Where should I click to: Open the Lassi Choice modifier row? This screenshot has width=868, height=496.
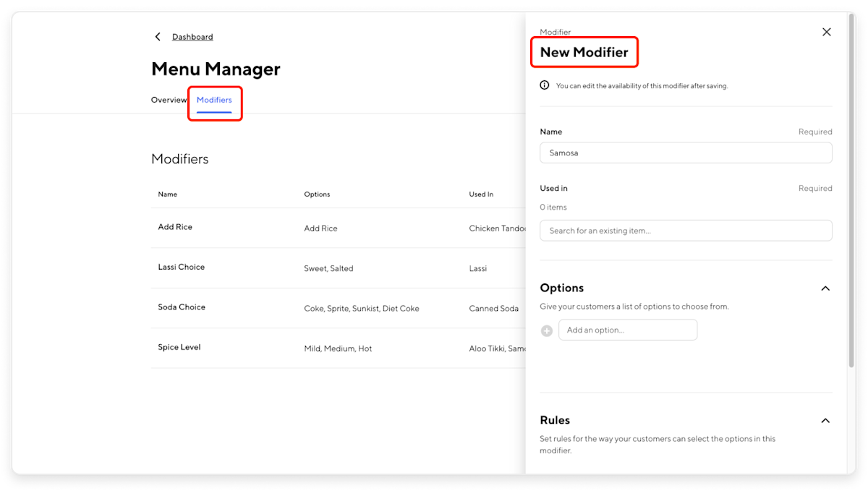pyautogui.click(x=339, y=268)
